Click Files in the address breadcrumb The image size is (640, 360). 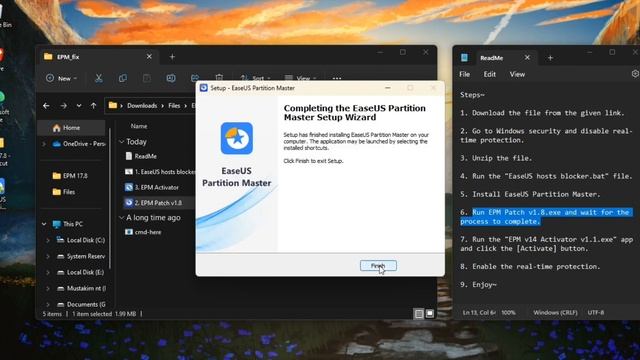pyautogui.click(x=174, y=106)
